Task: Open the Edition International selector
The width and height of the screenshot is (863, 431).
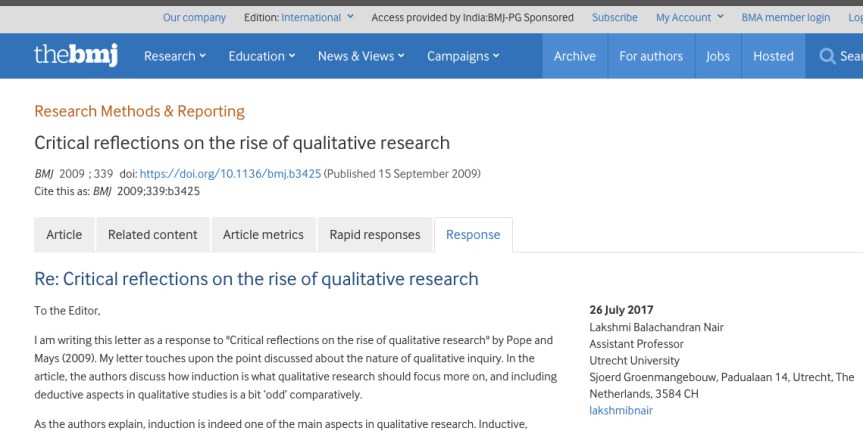Action: [317, 18]
